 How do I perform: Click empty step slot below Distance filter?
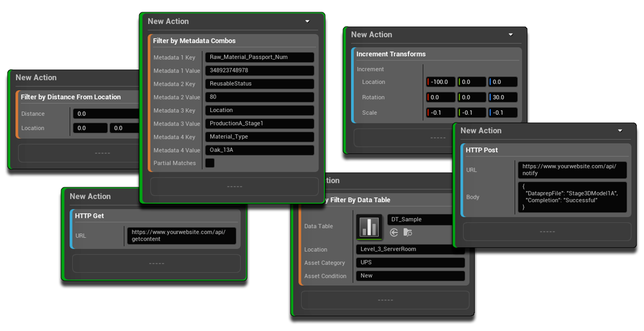[79, 153]
